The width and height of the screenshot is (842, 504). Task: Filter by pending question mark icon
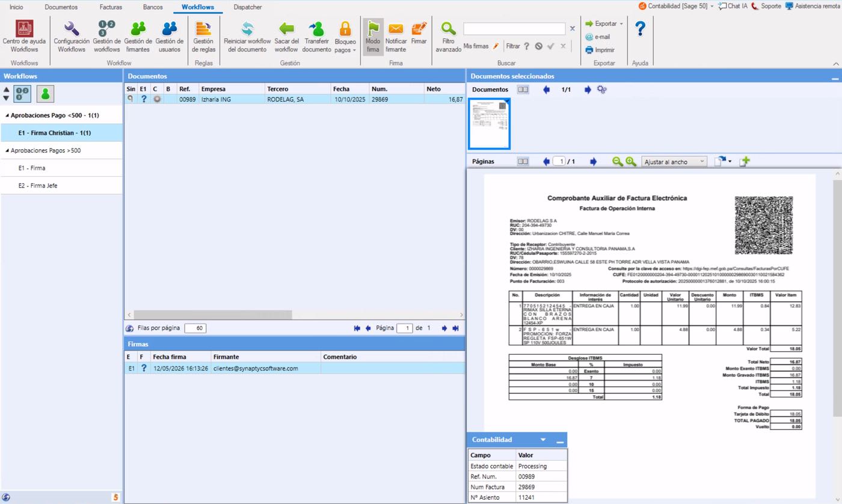[526, 46]
